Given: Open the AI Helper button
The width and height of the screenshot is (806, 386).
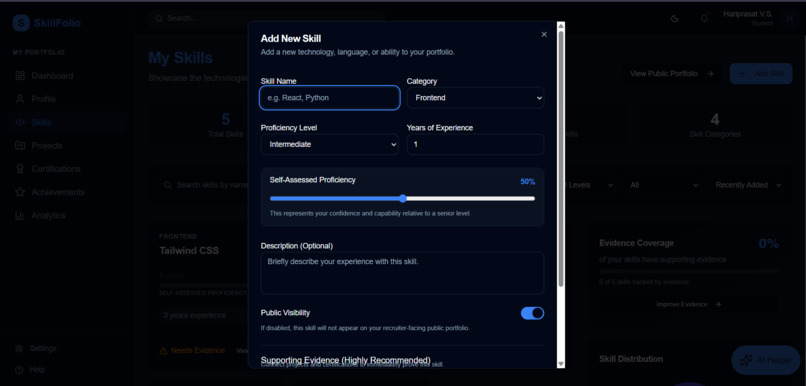Looking at the screenshot, I should pos(766,360).
